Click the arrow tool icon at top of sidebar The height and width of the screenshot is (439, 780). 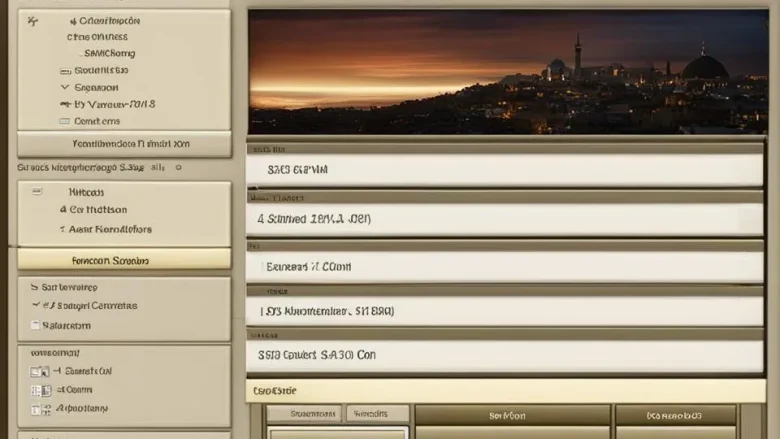(x=34, y=20)
